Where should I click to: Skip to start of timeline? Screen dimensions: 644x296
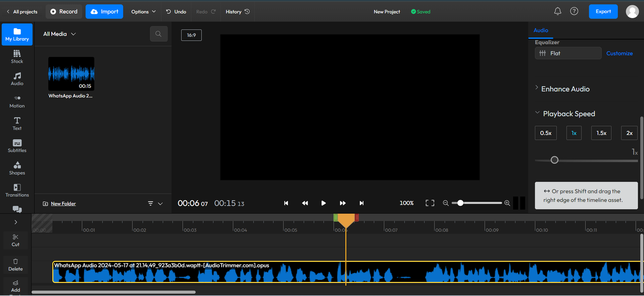[x=286, y=203]
